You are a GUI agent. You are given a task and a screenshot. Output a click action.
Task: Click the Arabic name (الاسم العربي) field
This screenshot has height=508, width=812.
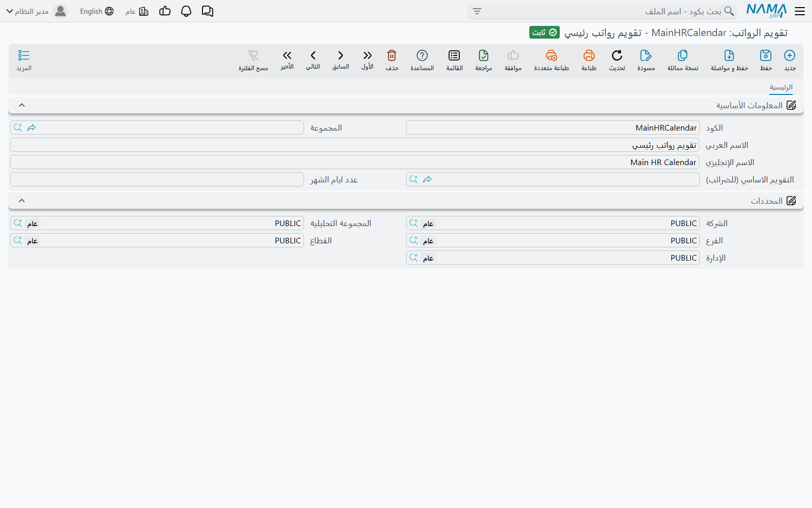[x=355, y=145]
